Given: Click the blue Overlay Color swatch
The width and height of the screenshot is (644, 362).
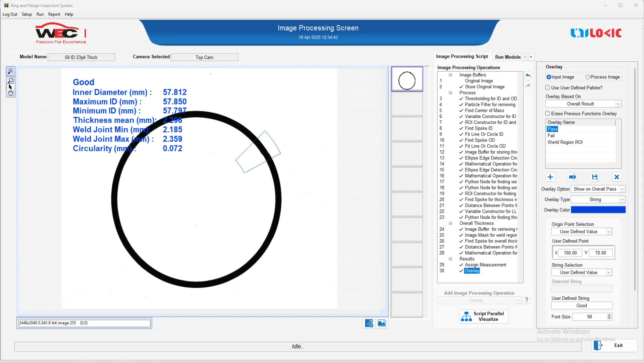Looking at the screenshot, I should [598, 210].
